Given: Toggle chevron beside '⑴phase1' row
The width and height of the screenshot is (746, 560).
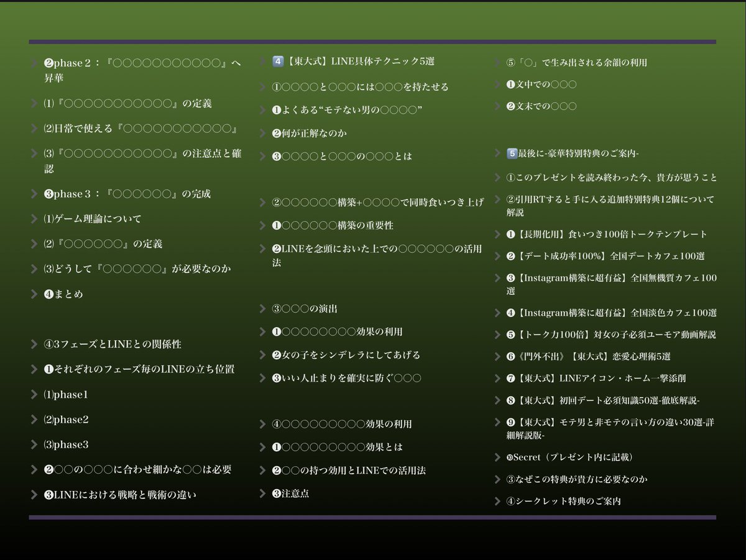Looking at the screenshot, I should (34, 395).
